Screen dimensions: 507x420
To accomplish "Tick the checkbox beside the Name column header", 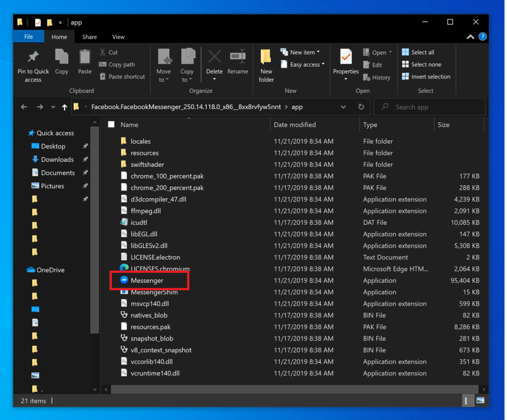I will tap(111, 124).
